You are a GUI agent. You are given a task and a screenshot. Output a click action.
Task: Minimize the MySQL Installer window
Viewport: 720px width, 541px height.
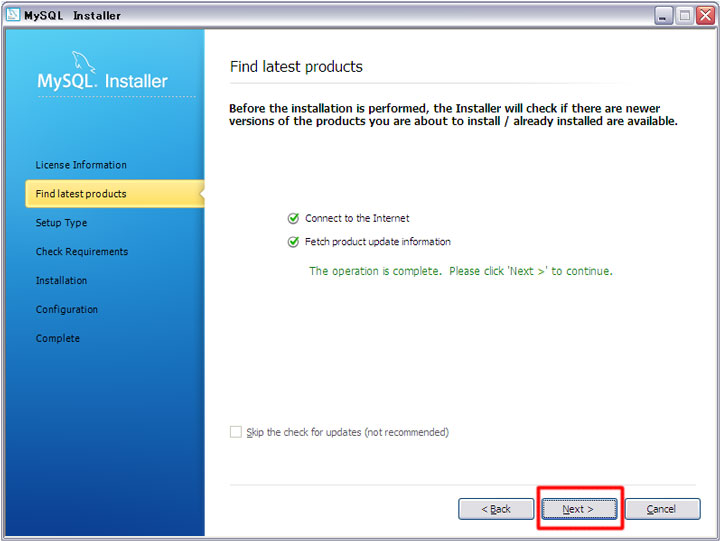point(663,16)
